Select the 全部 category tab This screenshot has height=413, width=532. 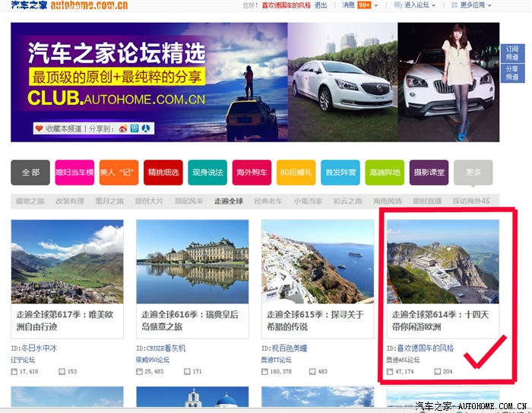pos(30,173)
